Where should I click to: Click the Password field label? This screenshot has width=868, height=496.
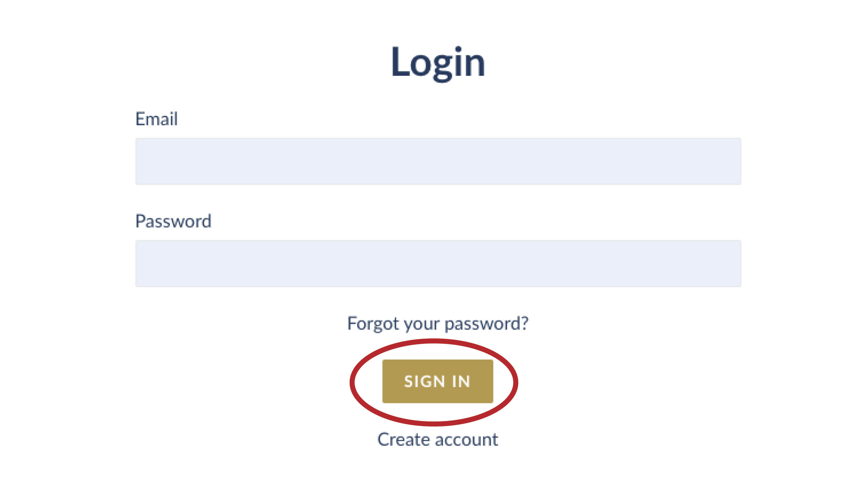pos(173,221)
